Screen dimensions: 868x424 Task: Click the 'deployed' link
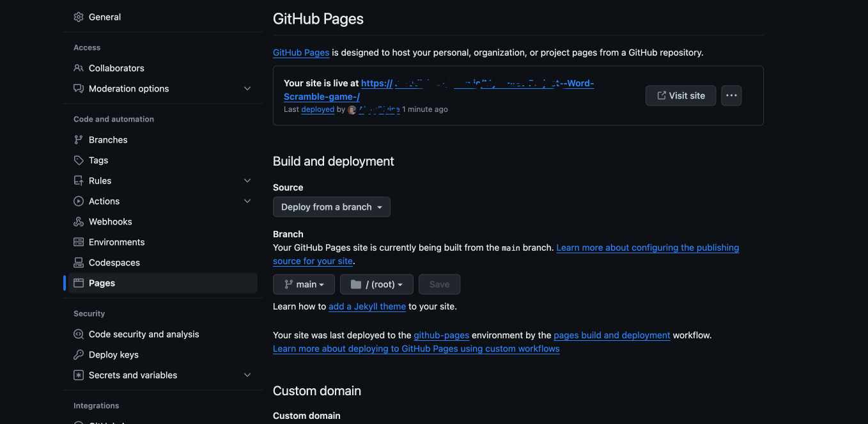point(318,110)
